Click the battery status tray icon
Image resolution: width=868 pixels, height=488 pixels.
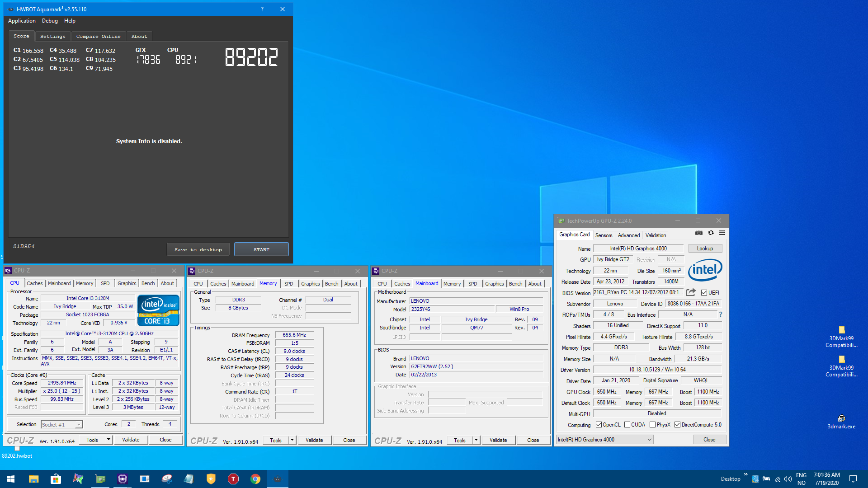766,479
